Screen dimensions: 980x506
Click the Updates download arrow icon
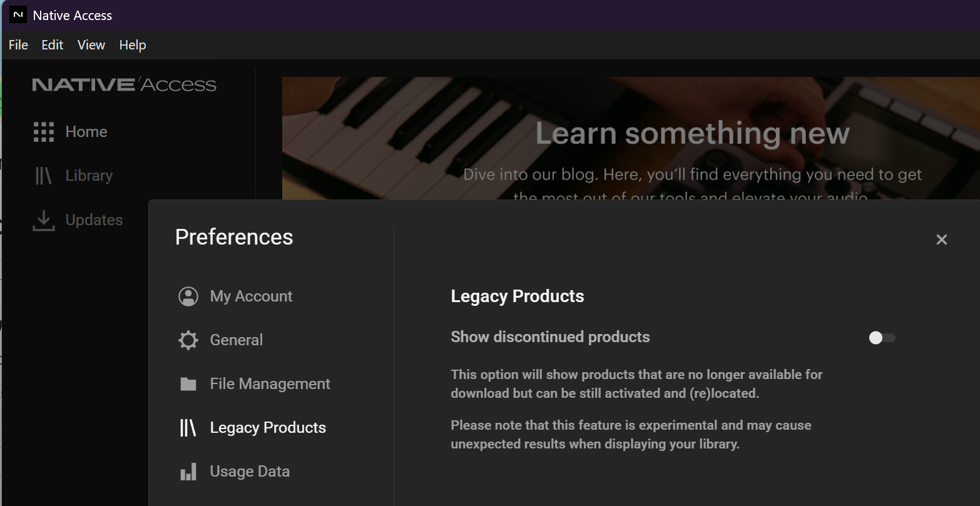click(43, 220)
